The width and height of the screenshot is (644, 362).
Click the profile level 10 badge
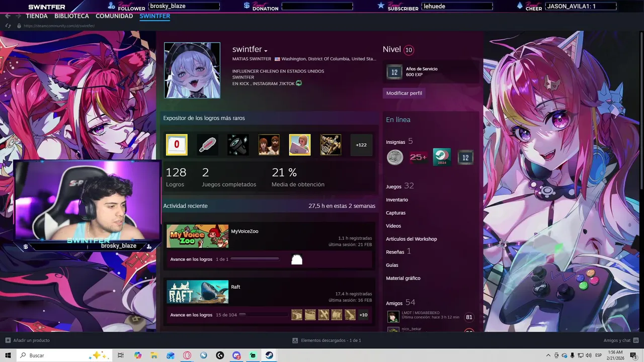[409, 50]
